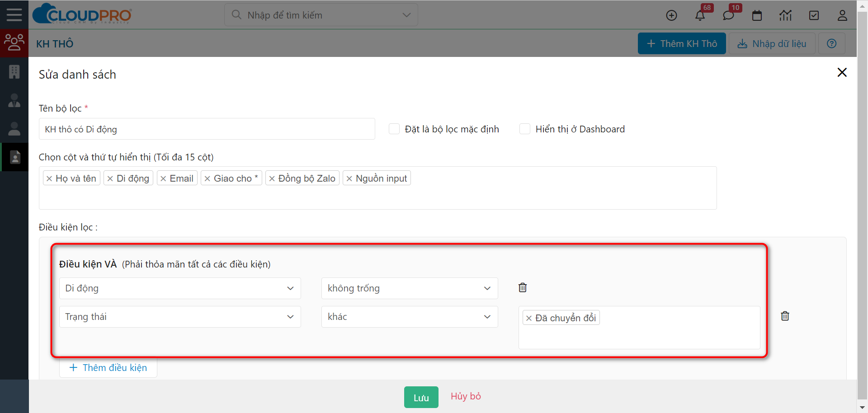
Task: Remove the Email column tag
Action: point(163,178)
